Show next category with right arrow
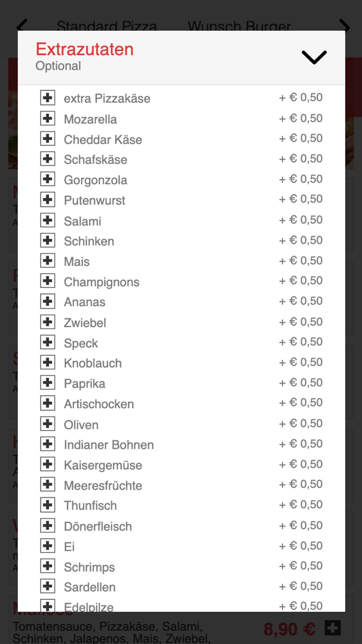 click(344, 25)
